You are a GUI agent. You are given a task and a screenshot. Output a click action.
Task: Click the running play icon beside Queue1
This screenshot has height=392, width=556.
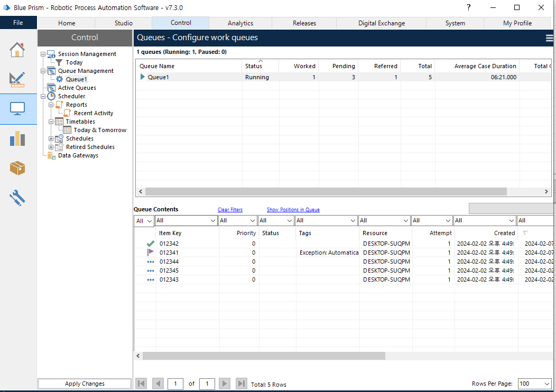pyautogui.click(x=143, y=77)
